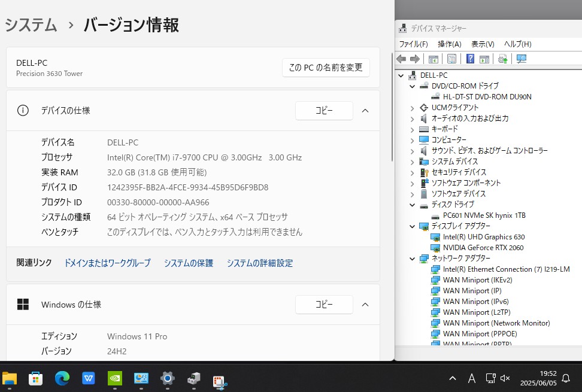This screenshot has width=582, height=392.
Task: Copy device specs with the デバイスの仕様 コピー button
Action: click(x=324, y=111)
